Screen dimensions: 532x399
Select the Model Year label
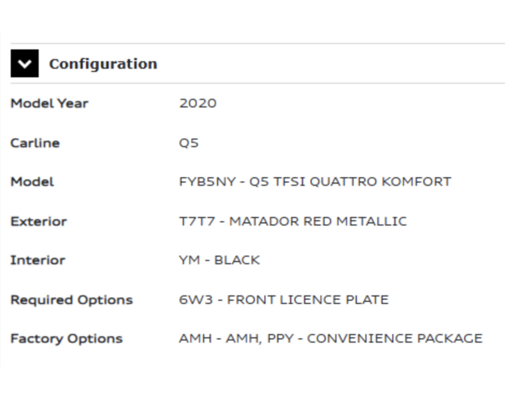pos(49,103)
